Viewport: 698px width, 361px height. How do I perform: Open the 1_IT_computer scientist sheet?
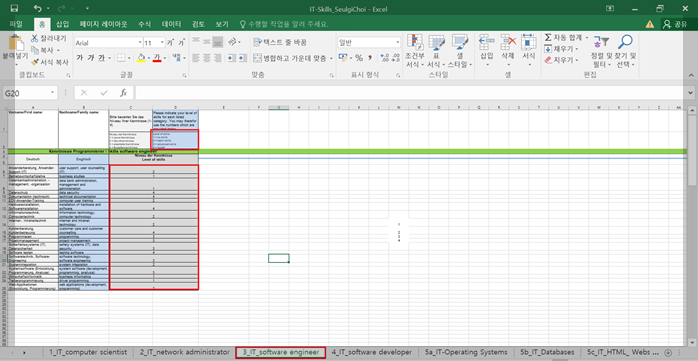(x=88, y=353)
